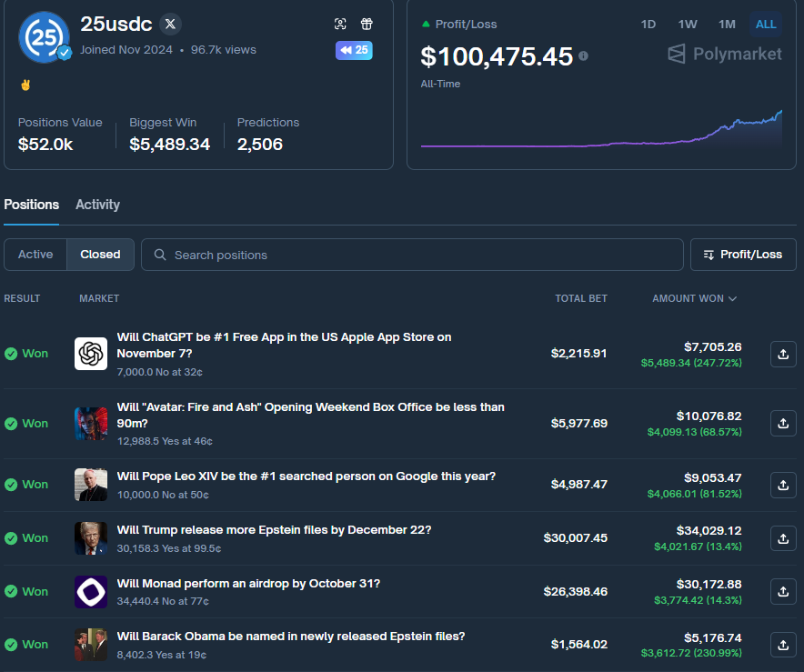The height and width of the screenshot is (672, 804).
Task: Select the 1D profit/loss range
Action: [x=648, y=24]
